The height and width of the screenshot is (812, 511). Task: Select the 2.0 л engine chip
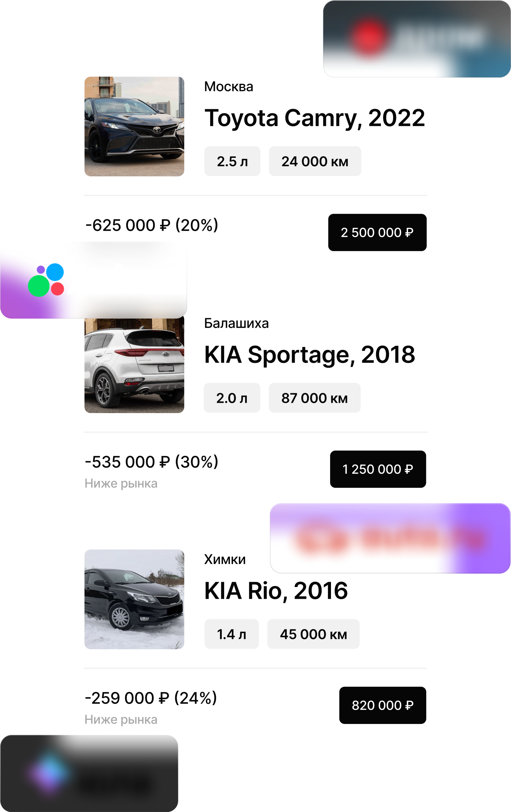click(232, 398)
